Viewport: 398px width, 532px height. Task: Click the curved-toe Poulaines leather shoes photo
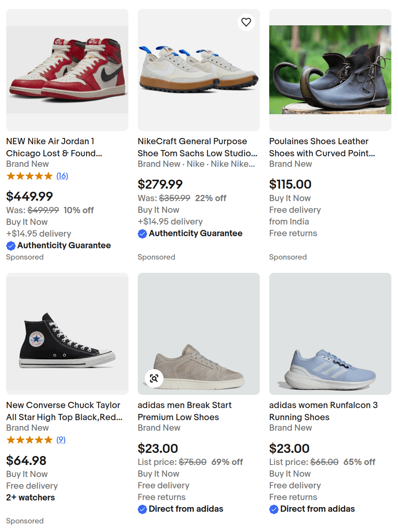click(330, 70)
